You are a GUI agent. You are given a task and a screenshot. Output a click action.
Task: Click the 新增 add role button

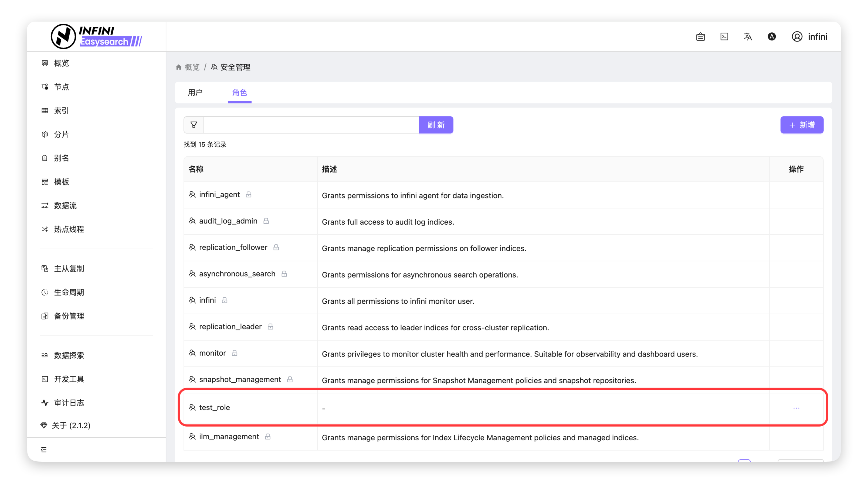801,125
